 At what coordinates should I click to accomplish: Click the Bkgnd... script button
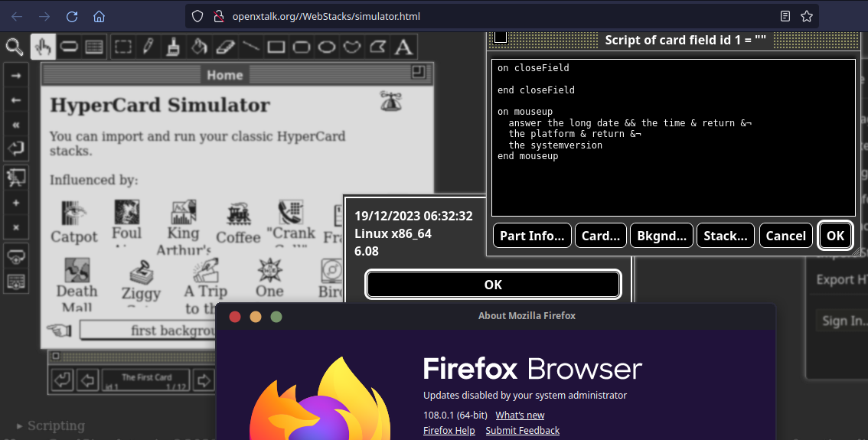tap(661, 236)
